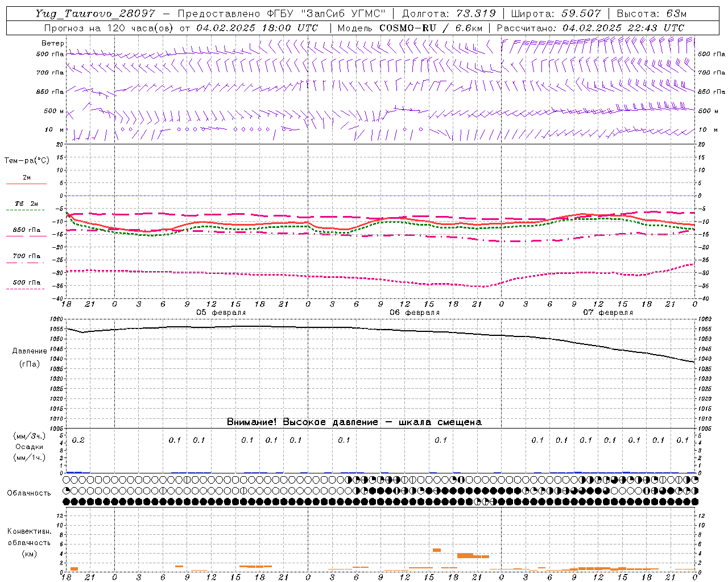This screenshot has width=728, height=582.
Task: Click the (гПа) unit label under Давление
Action: 30,364
